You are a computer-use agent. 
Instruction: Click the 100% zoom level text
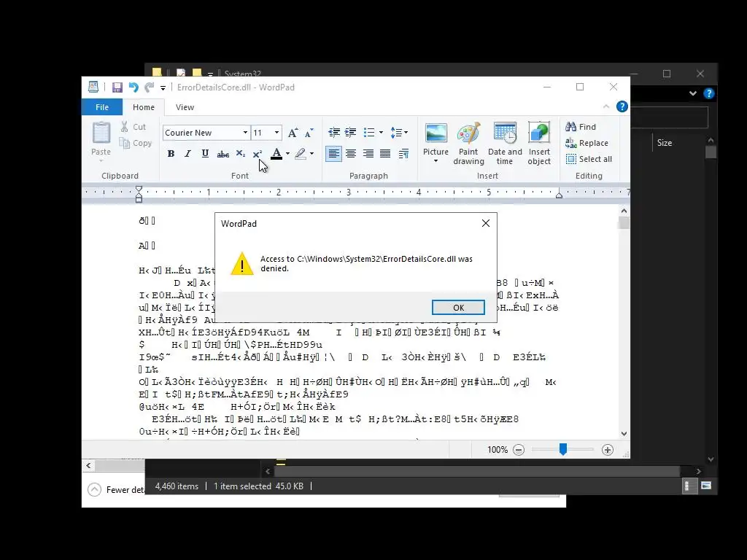point(498,450)
